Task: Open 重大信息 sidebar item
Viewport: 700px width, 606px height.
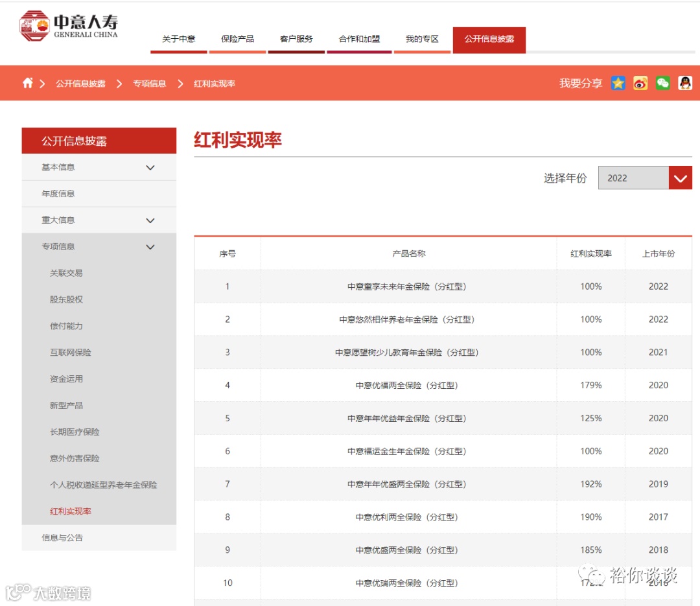Action: 99,220
